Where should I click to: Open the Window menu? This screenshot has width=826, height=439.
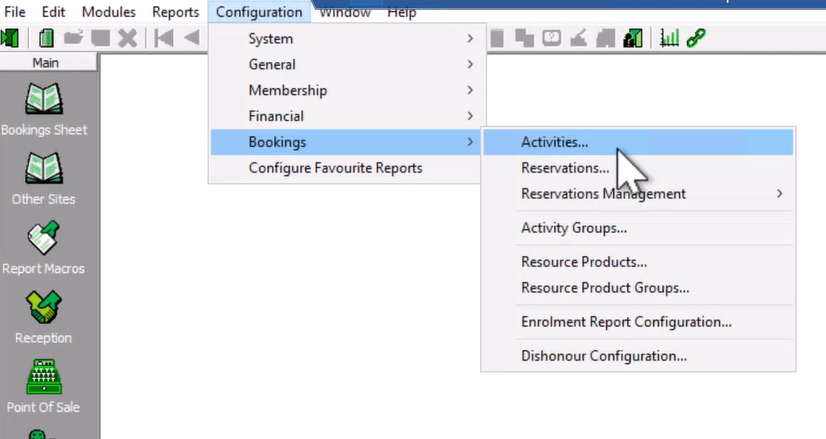pyautogui.click(x=345, y=13)
